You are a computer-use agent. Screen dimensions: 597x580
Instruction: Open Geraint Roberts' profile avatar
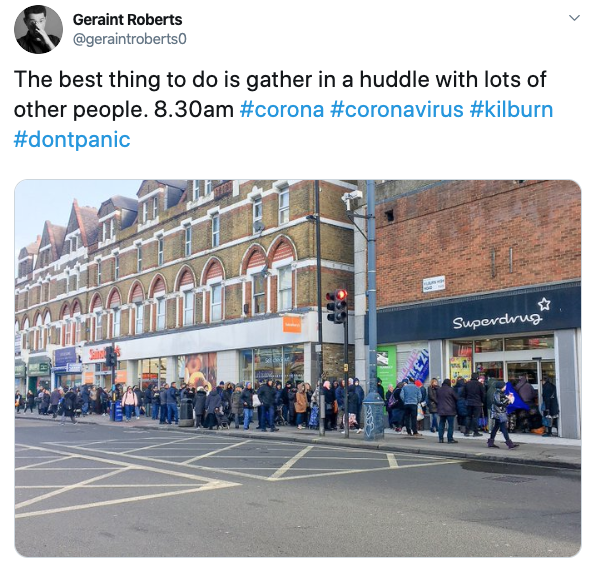[38, 29]
